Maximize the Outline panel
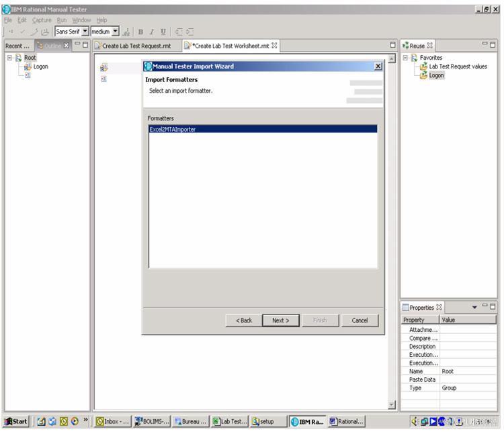 pyautogui.click(x=85, y=45)
